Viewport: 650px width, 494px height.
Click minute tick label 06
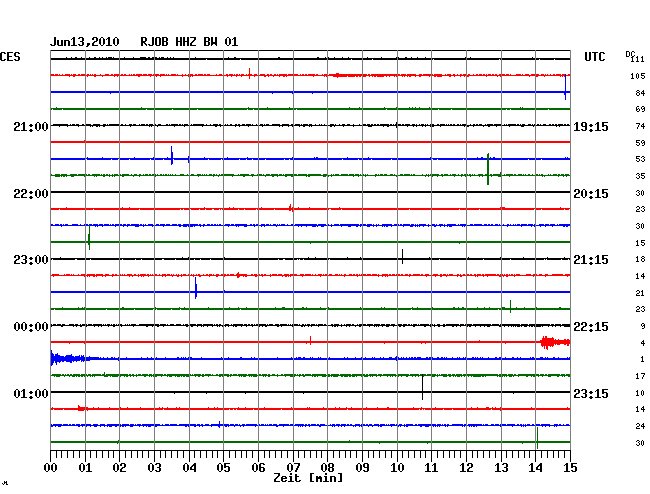[x=258, y=468]
